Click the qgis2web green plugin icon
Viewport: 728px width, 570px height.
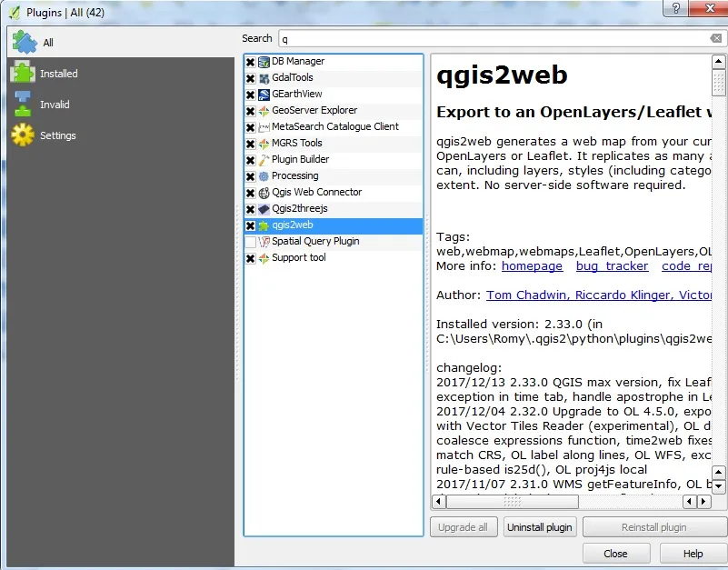264,225
